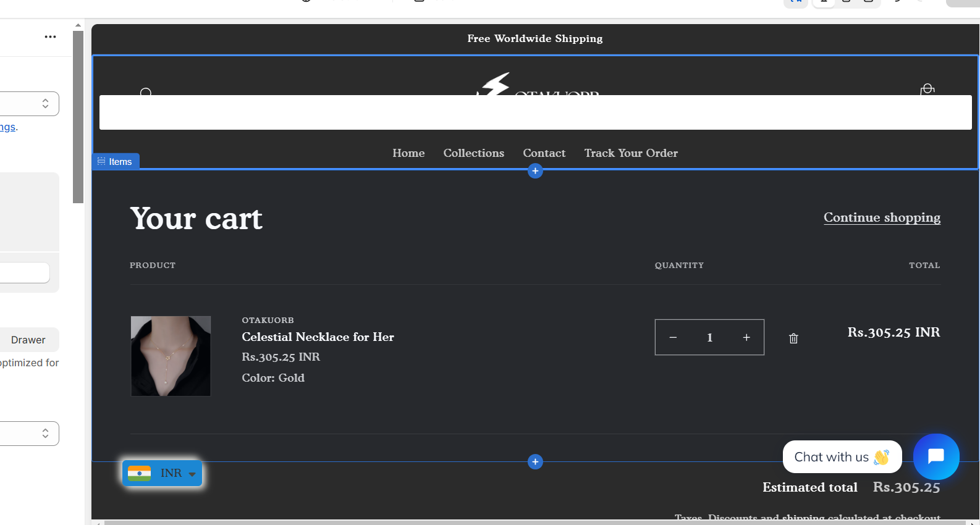Remove the Celestial Necklace using the trash icon
980x525 pixels.
(x=793, y=338)
